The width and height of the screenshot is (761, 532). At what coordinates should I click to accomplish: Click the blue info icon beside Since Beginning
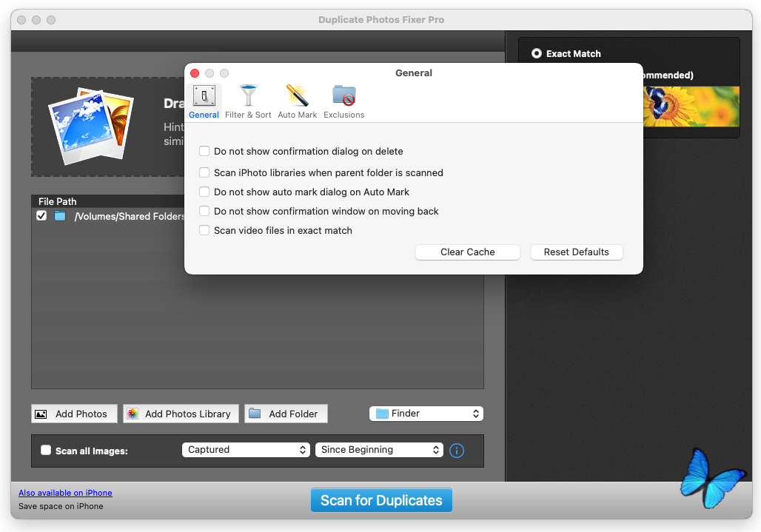coord(457,451)
